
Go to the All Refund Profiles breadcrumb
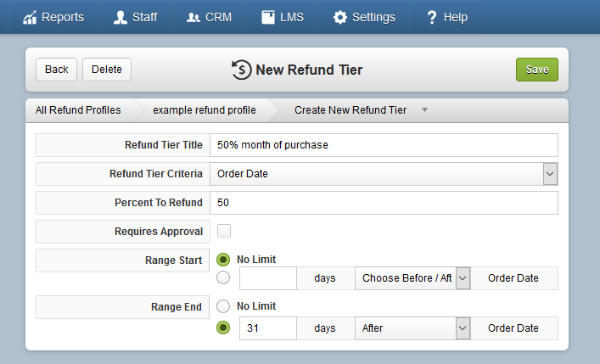(x=78, y=110)
